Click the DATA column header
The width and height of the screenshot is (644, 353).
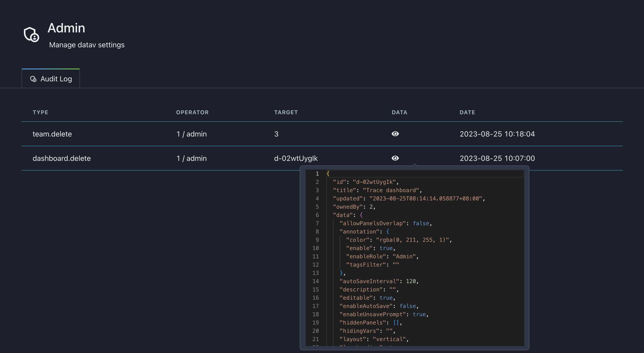click(x=399, y=112)
